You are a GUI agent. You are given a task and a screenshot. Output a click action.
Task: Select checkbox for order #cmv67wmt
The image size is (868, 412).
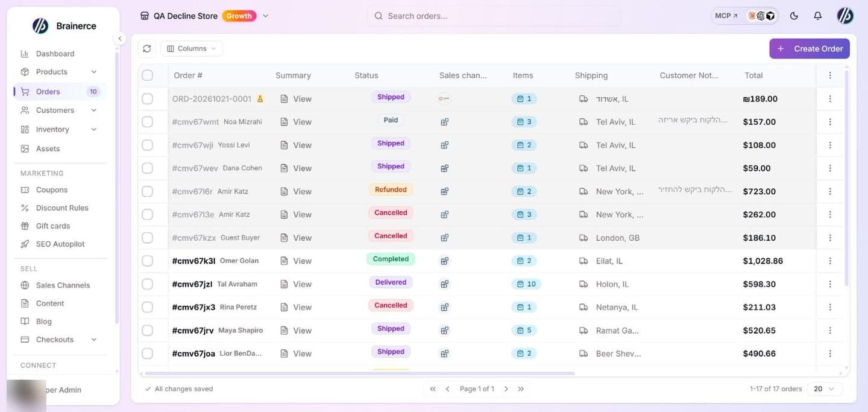point(147,122)
